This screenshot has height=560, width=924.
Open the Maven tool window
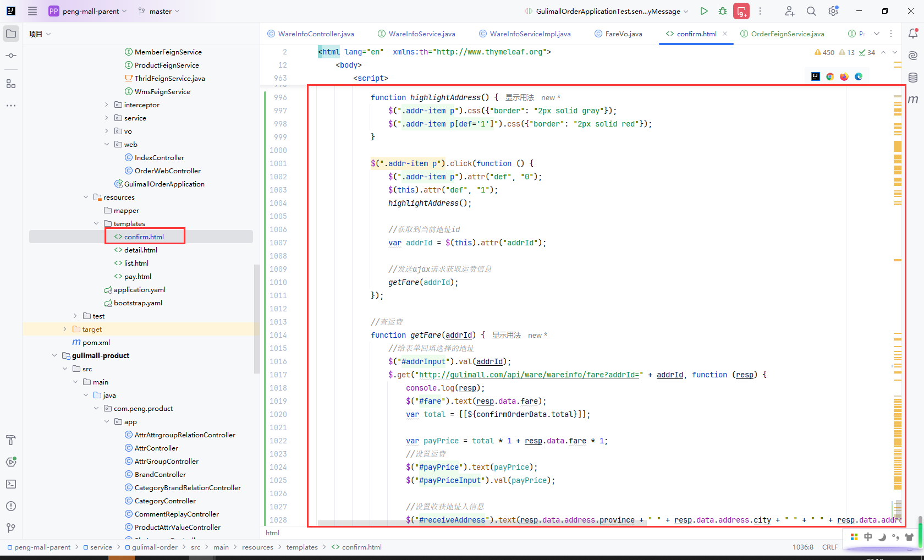(913, 100)
